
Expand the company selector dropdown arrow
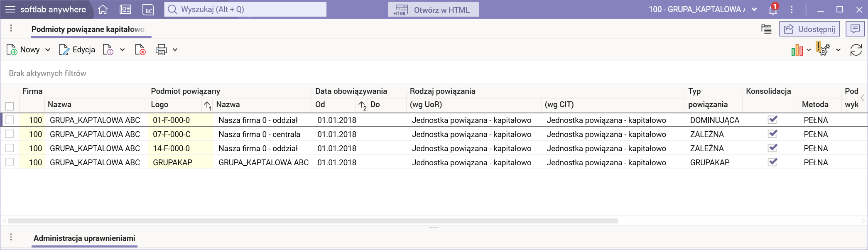(x=754, y=10)
